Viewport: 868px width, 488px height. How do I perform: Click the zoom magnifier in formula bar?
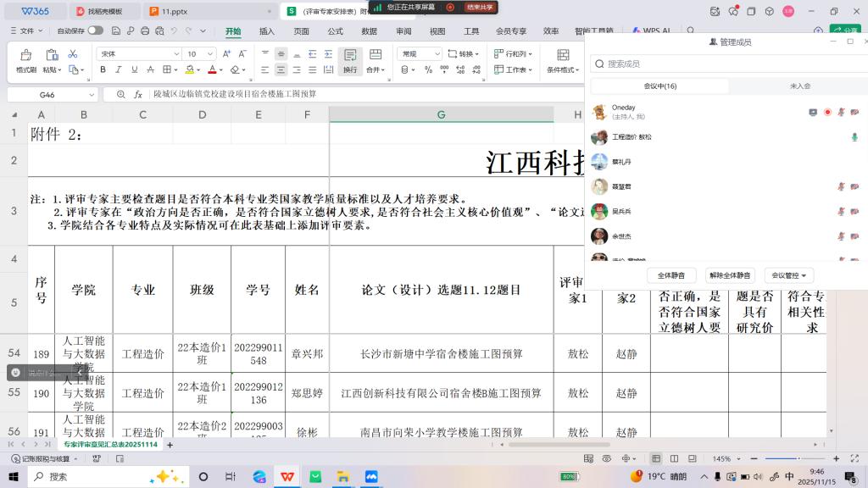coord(120,95)
